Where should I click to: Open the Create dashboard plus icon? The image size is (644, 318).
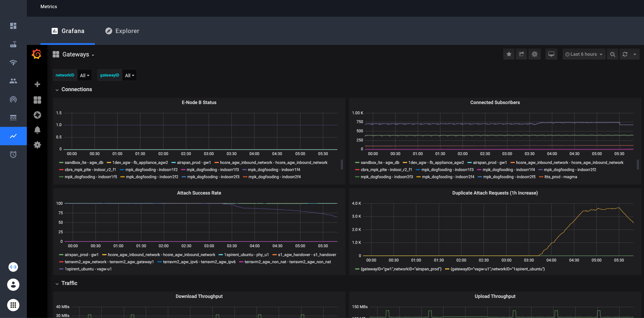click(x=37, y=84)
